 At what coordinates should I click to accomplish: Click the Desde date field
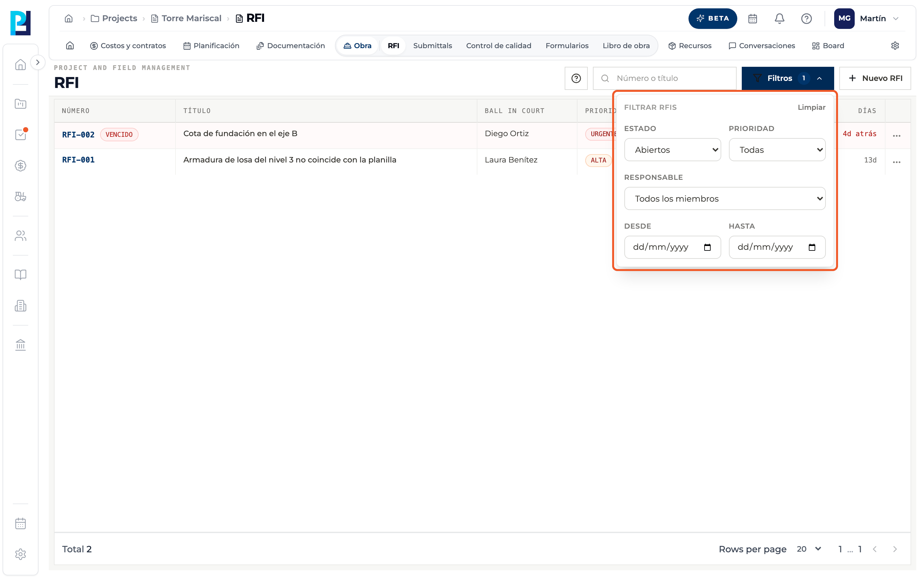pos(672,247)
